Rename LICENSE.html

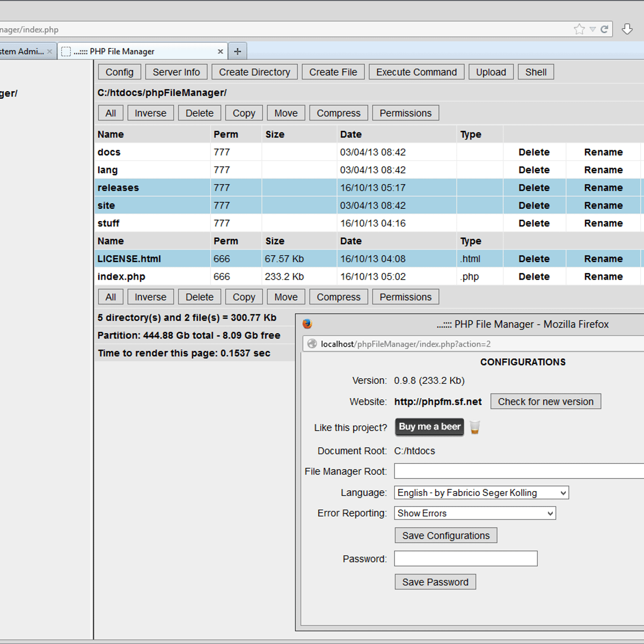(x=604, y=259)
